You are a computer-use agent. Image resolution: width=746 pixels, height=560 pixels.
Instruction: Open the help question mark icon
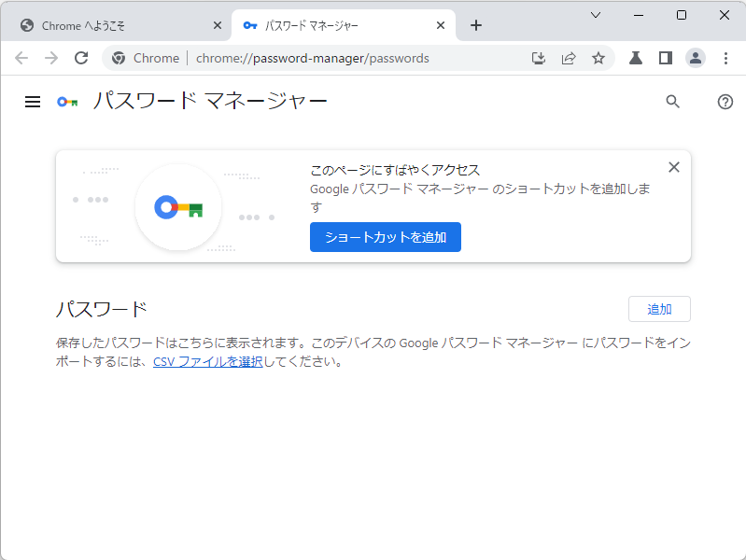click(725, 102)
